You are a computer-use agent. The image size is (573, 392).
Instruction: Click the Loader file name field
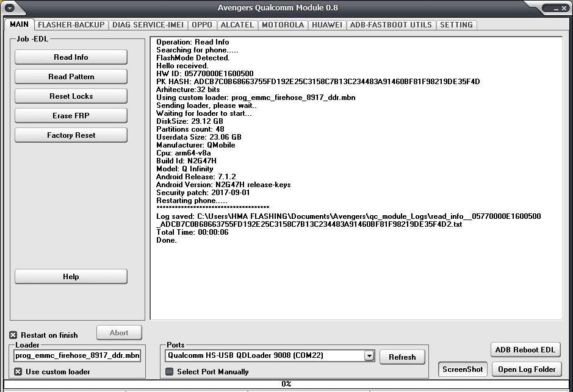tap(77, 355)
